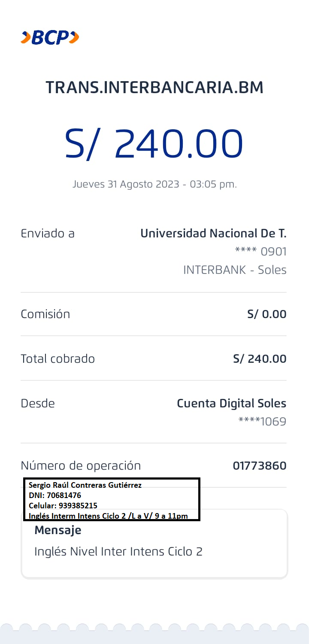Image resolution: width=333 pixels, height=644 pixels.
Task: Click the operation number 01773860
Action: [259, 466]
